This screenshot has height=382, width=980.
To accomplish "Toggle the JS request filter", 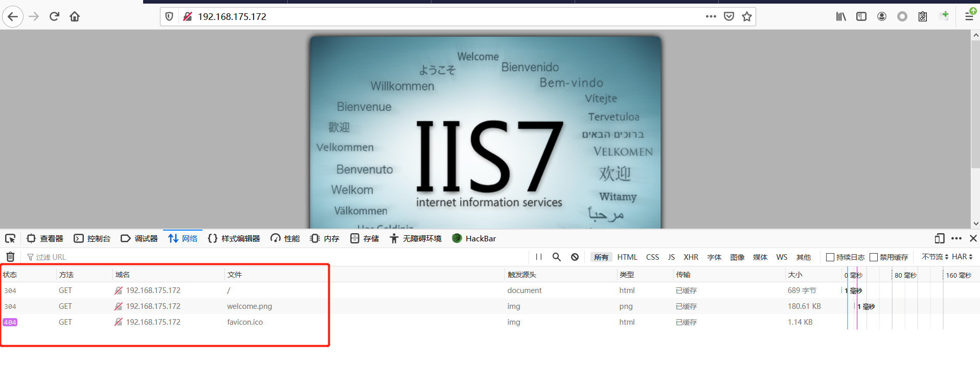I will 671,257.
